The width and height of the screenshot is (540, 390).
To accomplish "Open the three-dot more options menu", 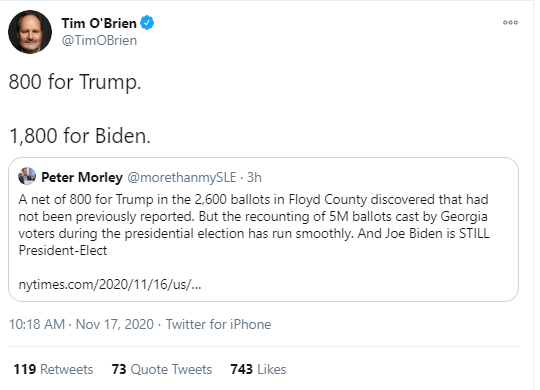I will tap(510, 23).
